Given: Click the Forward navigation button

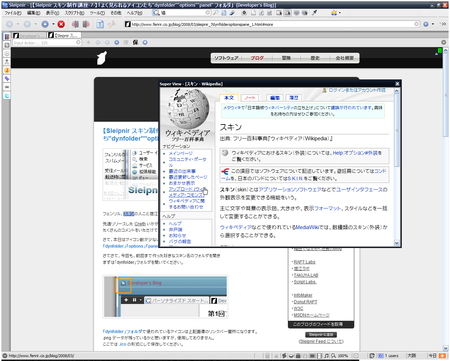Looking at the screenshot, I should tap(27, 24).
